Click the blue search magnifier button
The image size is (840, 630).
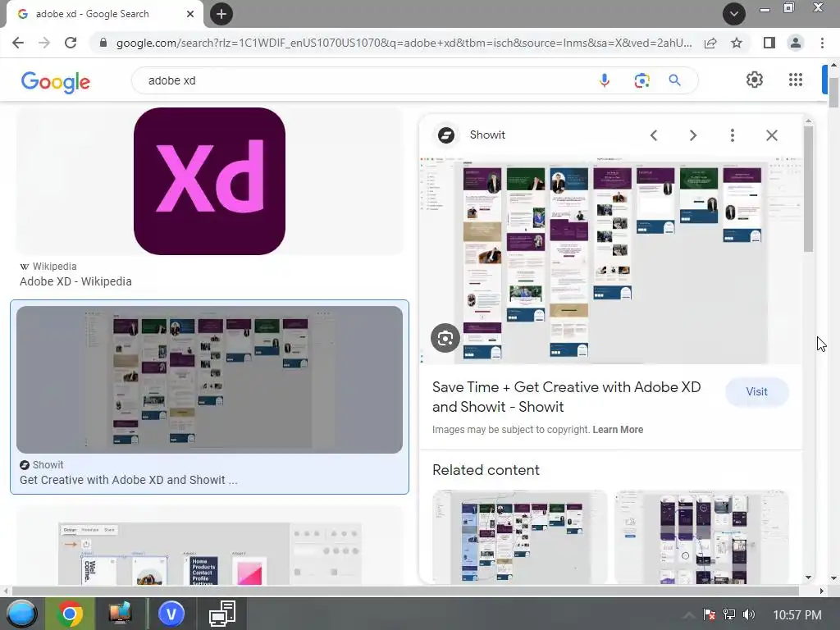coord(674,80)
